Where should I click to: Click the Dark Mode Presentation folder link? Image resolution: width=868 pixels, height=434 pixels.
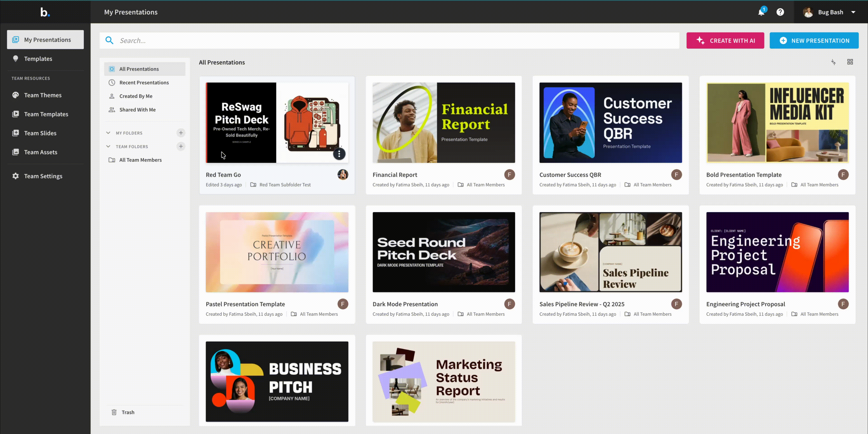pyautogui.click(x=481, y=314)
